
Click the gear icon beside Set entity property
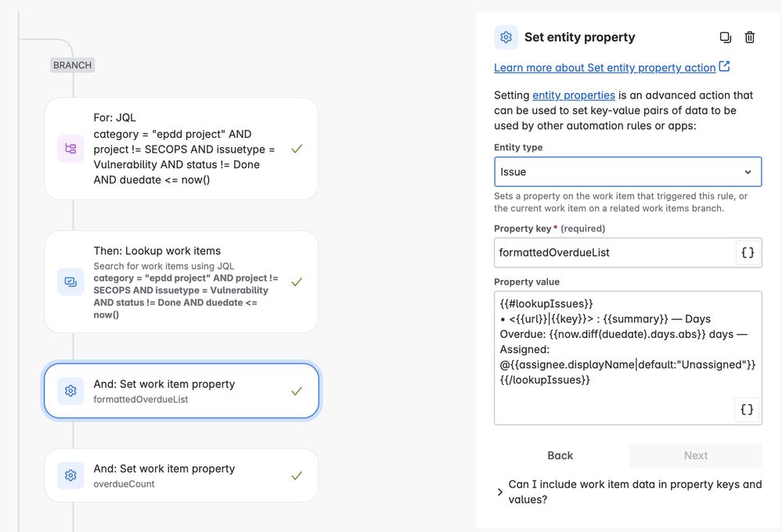(506, 38)
